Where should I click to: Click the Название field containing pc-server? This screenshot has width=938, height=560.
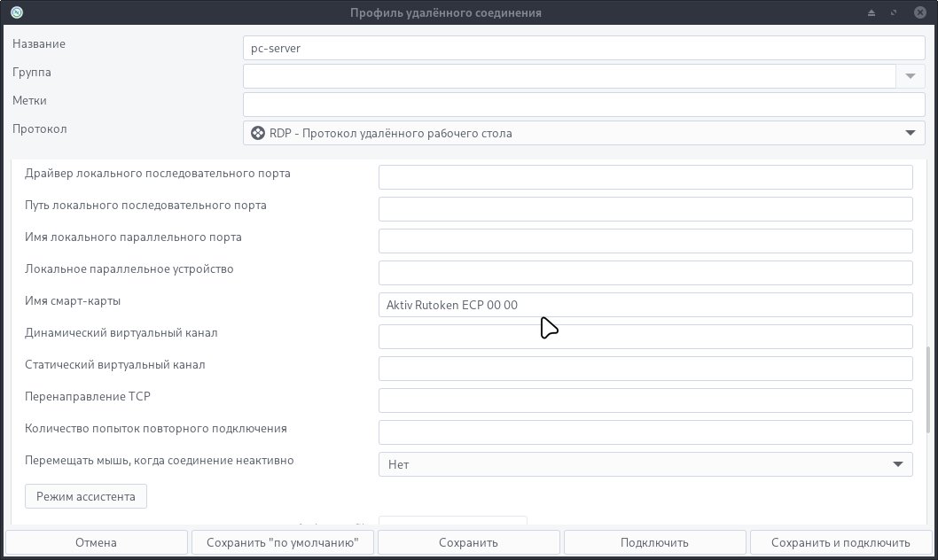pyautogui.click(x=583, y=48)
